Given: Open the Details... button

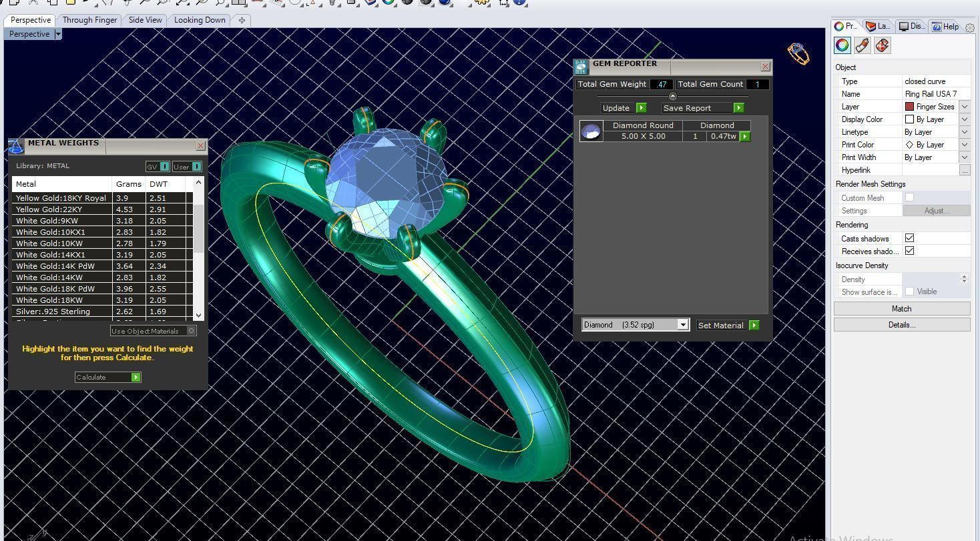Looking at the screenshot, I should pyautogui.click(x=902, y=325).
